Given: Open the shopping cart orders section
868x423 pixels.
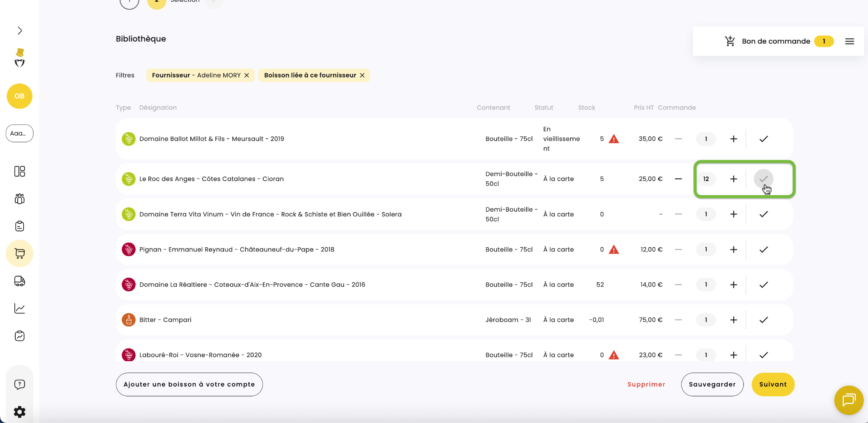Looking at the screenshot, I should [19, 253].
